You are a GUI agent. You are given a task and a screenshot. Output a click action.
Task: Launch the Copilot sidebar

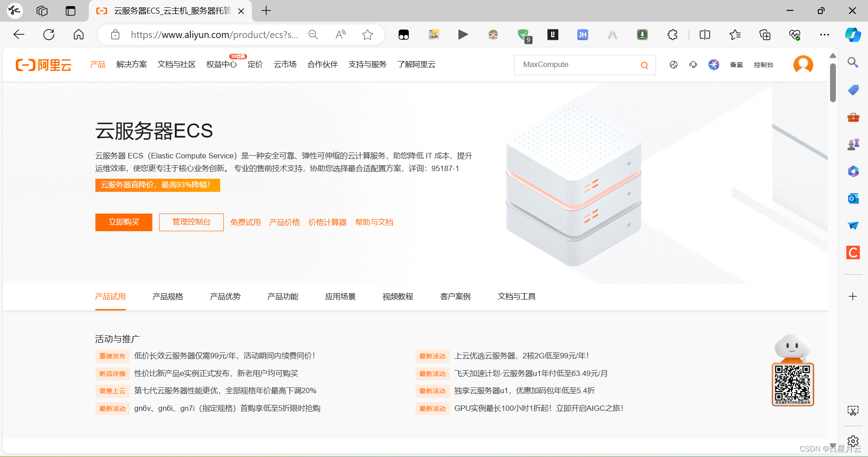(x=853, y=35)
